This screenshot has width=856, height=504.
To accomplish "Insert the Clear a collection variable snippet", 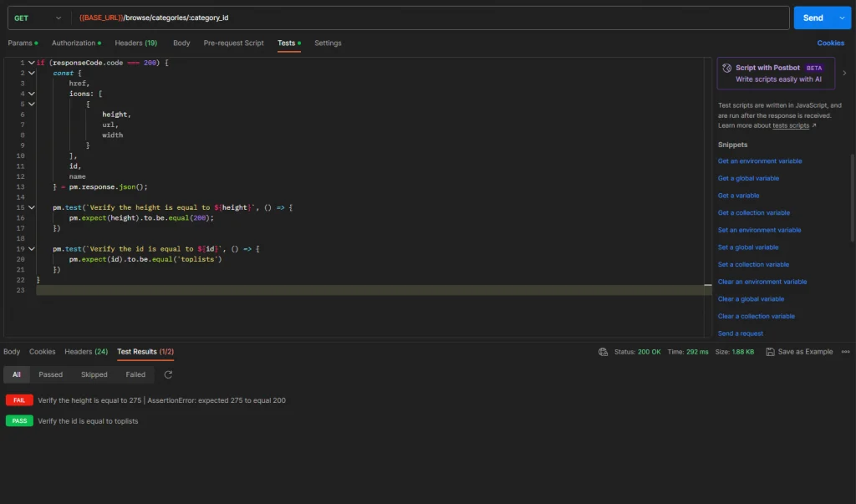I will tap(756, 316).
